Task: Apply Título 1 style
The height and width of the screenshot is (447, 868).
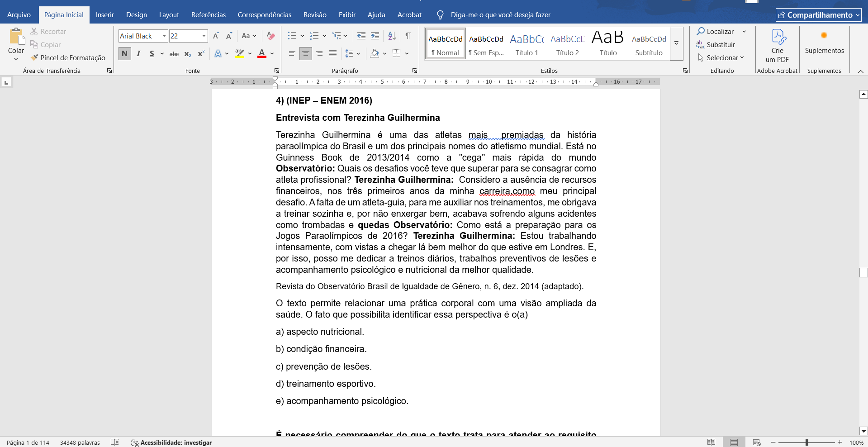Action: [x=527, y=43]
